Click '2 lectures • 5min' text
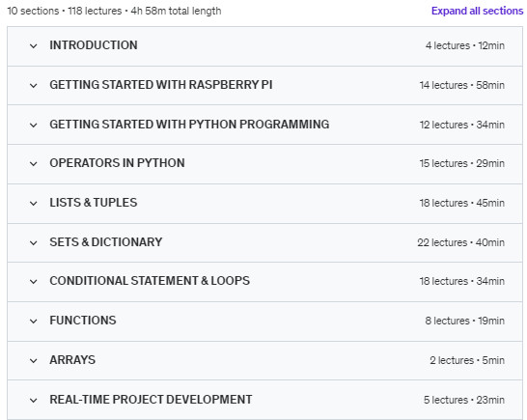The height and width of the screenshot is (420, 527). click(x=467, y=360)
